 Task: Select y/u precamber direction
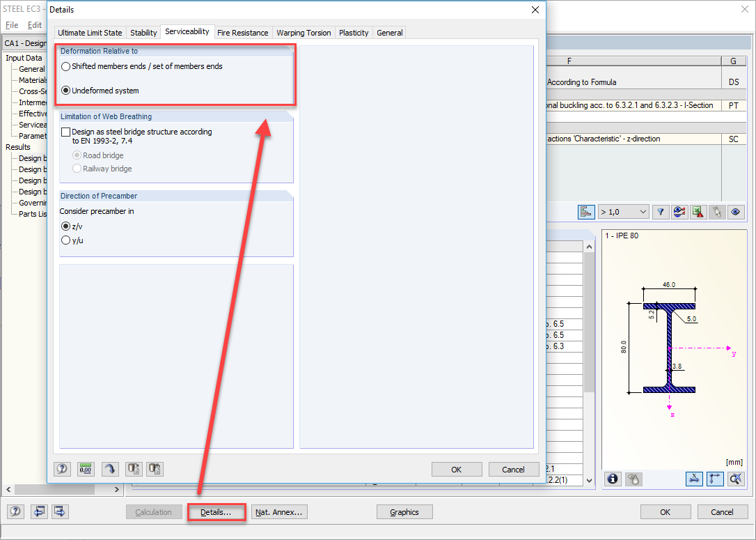66,240
